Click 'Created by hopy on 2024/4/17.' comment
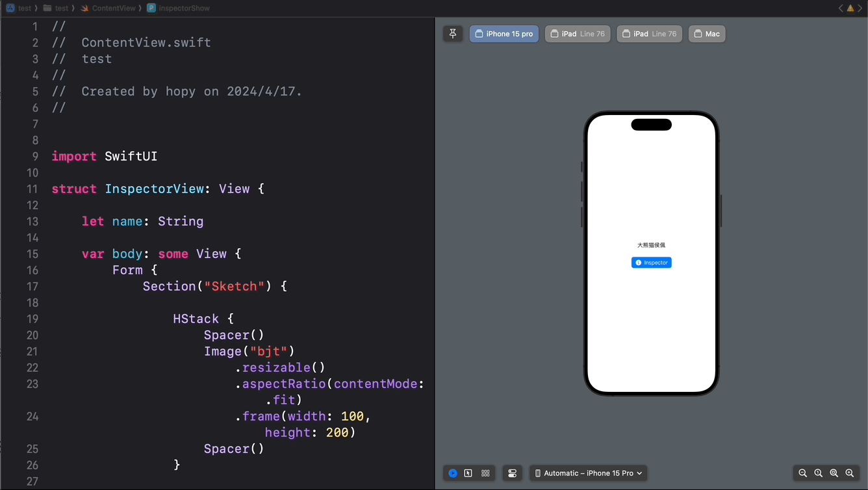 (192, 92)
